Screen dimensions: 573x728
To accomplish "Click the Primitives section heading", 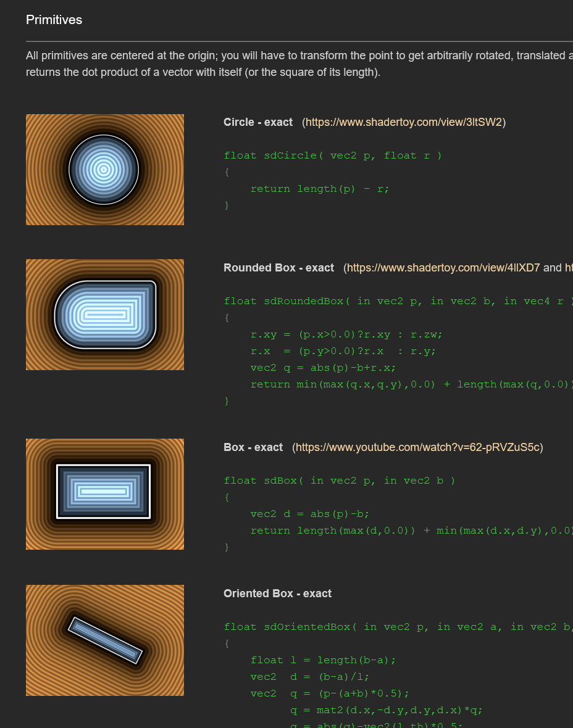I will tap(54, 20).
